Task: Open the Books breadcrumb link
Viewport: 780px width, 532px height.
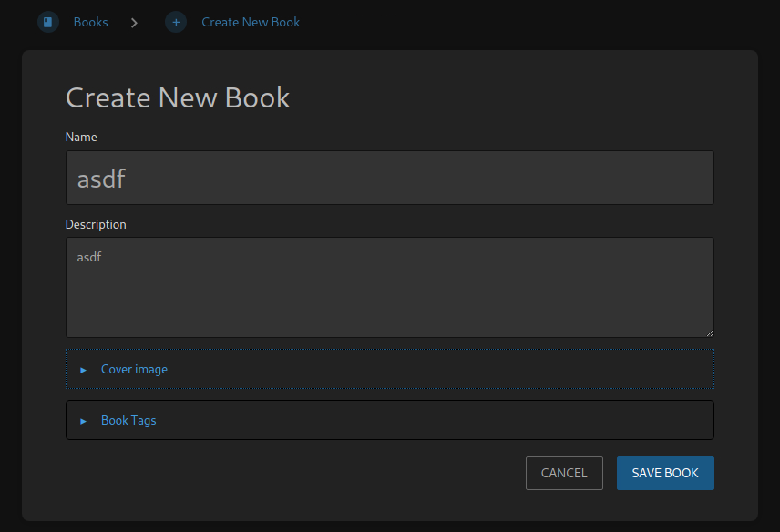Action: (x=90, y=22)
